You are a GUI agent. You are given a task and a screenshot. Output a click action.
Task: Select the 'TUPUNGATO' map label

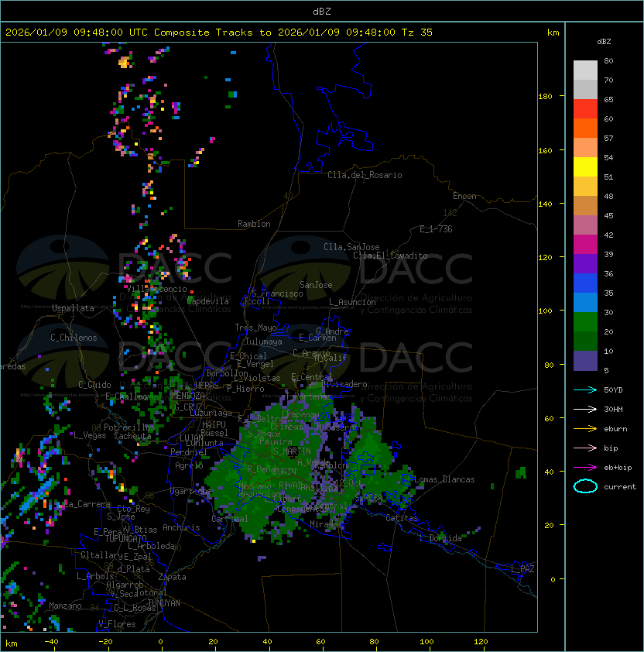tap(125, 538)
